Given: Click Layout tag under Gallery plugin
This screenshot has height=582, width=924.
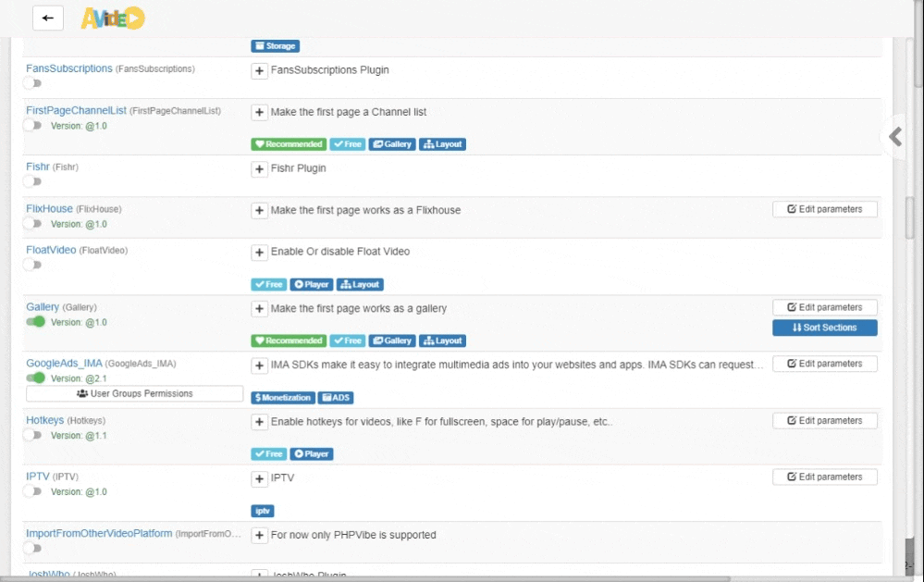Looking at the screenshot, I should point(442,341).
